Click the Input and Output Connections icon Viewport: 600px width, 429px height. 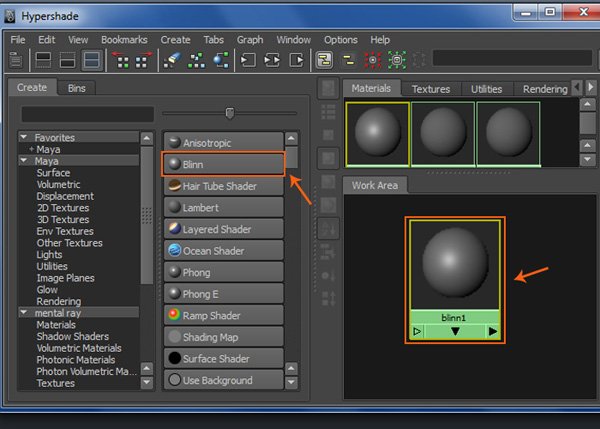click(x=272, y=60)
